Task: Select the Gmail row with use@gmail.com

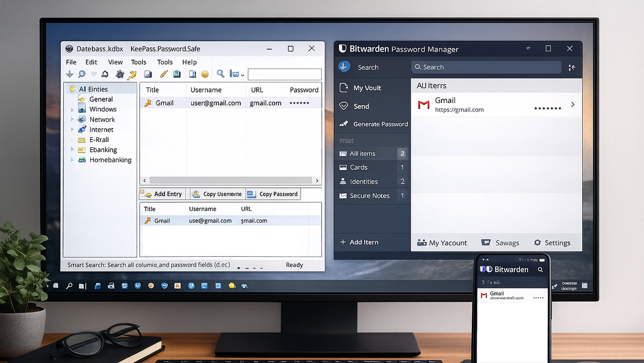Action: pyautogui.click(x=231, y=220)
